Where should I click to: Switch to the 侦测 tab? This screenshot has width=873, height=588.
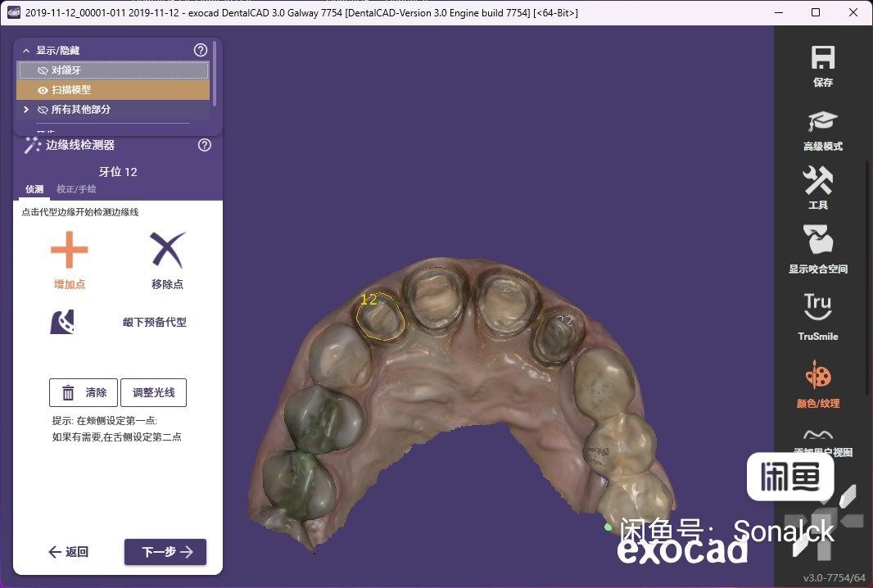point(34,189)
